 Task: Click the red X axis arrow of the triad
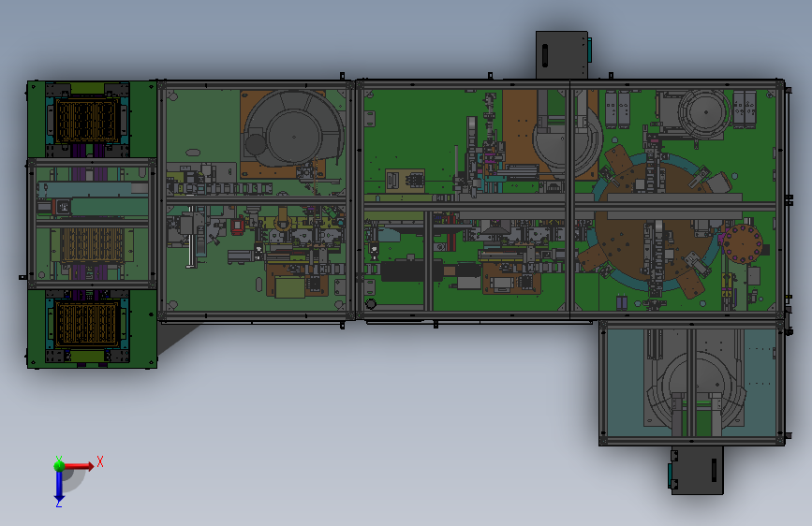pos(78,466)
